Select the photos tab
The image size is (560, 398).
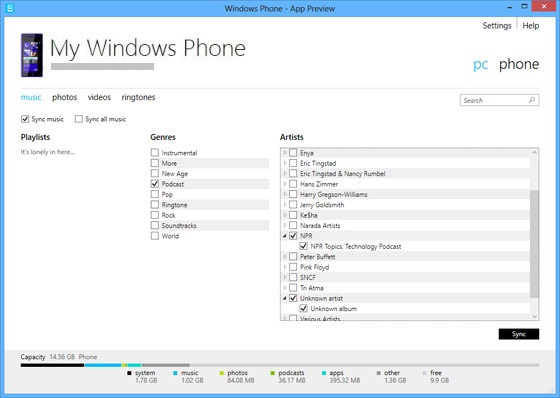coord(65,97)
